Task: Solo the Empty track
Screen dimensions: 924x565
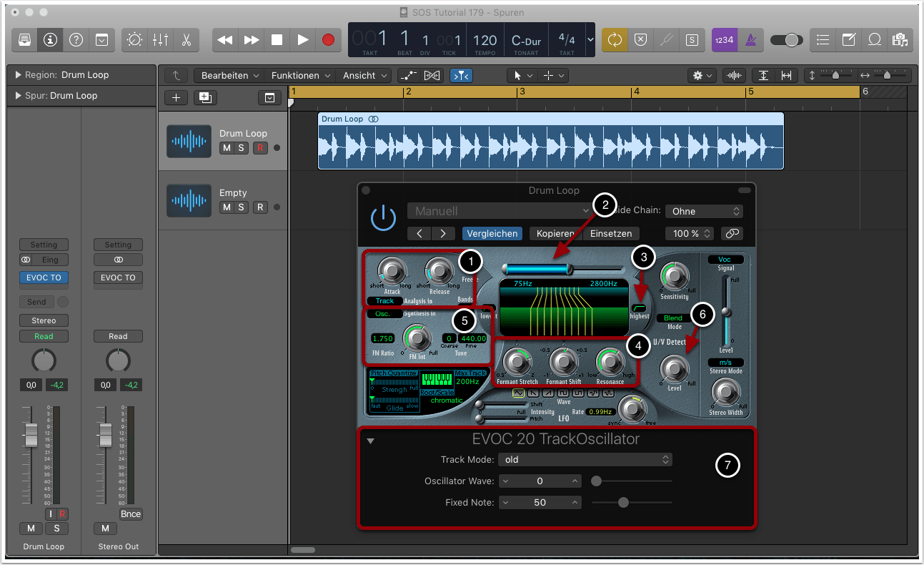Action: tap(242, 207)
